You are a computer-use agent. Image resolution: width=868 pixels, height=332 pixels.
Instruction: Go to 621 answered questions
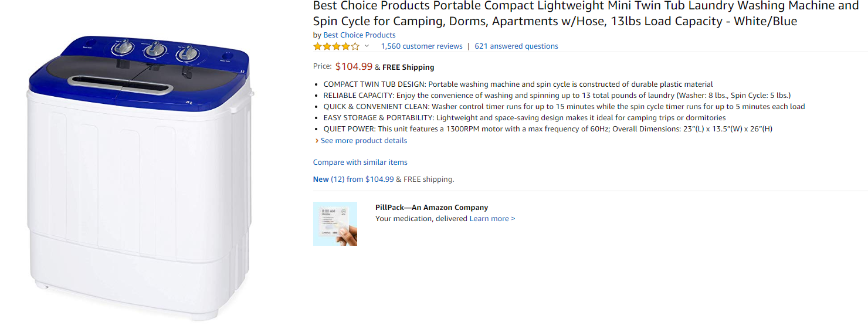(x=516, y=46)
